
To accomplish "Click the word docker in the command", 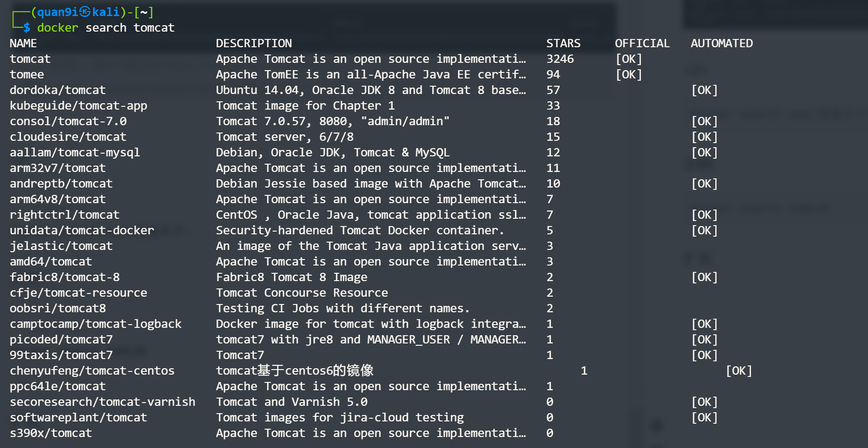I will pyautogui.click(x=57, y=28).
